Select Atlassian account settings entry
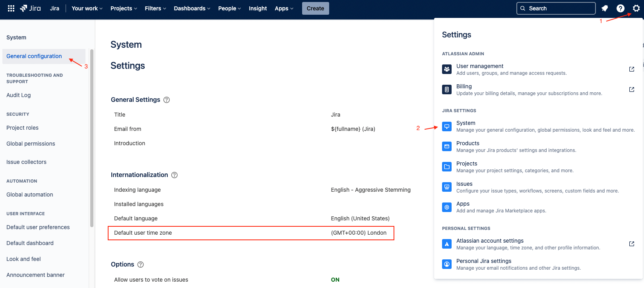This screenshot has width=644, height=288. (538, 244)
